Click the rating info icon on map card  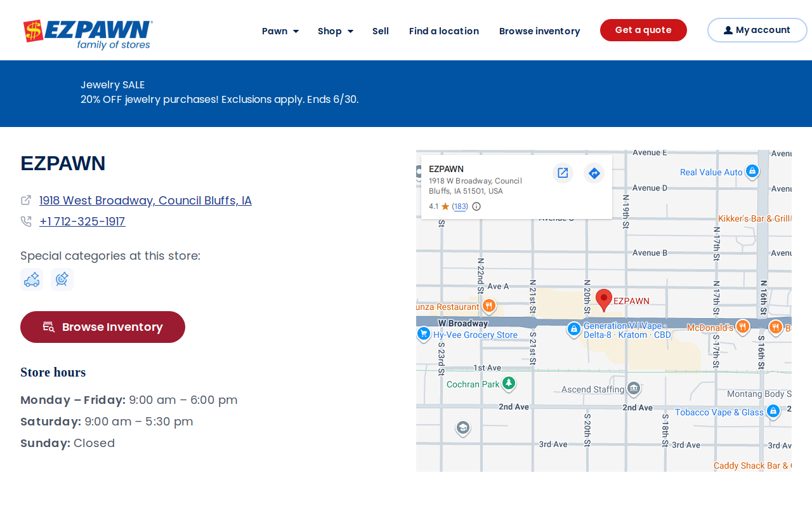[x=476, y=206]
